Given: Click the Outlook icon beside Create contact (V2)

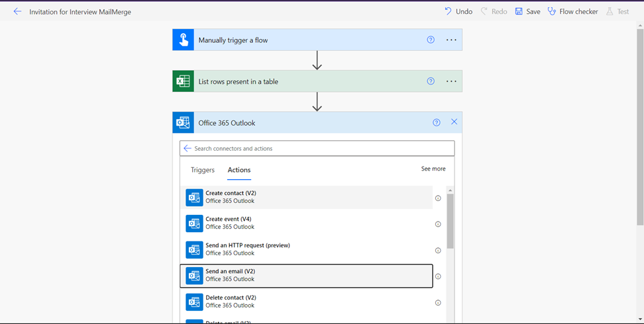Looking at the screenshot, I should [x=194, y=197].
